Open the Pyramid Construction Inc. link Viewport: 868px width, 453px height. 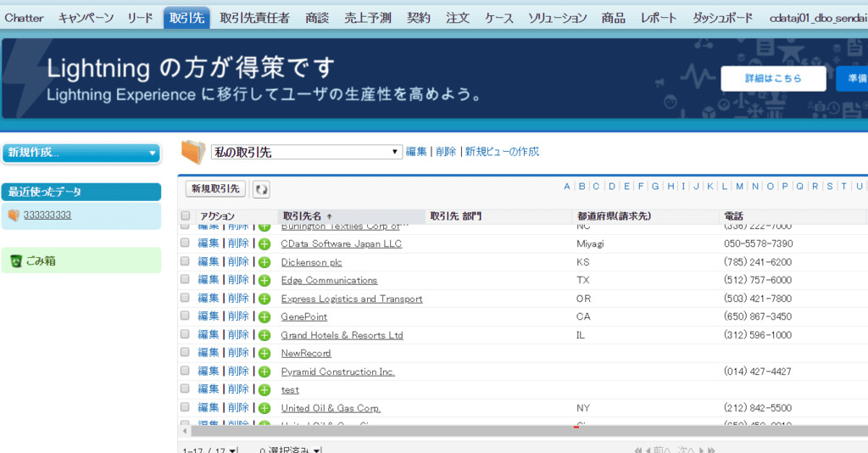pyautogui.click(x=337, y=372)
